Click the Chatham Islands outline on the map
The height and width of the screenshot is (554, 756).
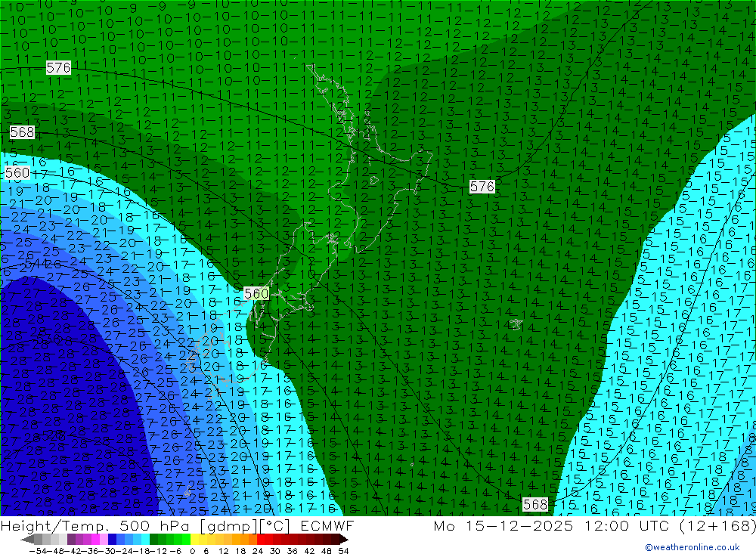tap(516, 324)
